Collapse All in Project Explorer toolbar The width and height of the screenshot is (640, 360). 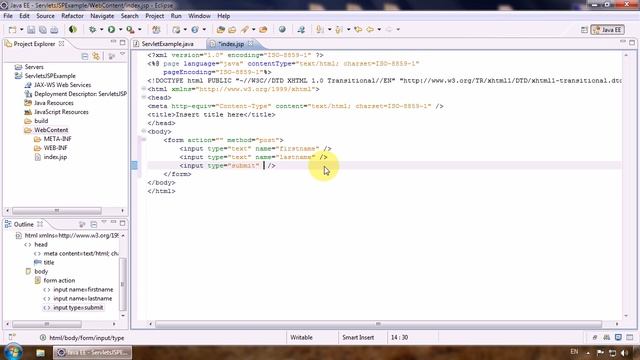85,56
